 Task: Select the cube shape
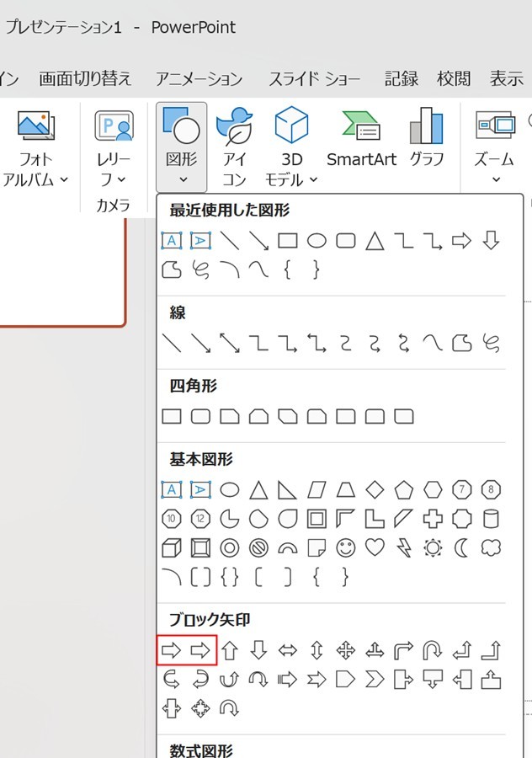pyautogui.click(x=172, y=548)
